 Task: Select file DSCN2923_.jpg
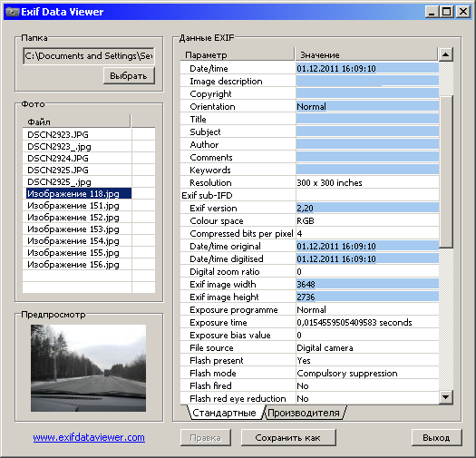(x=77, y=146)
